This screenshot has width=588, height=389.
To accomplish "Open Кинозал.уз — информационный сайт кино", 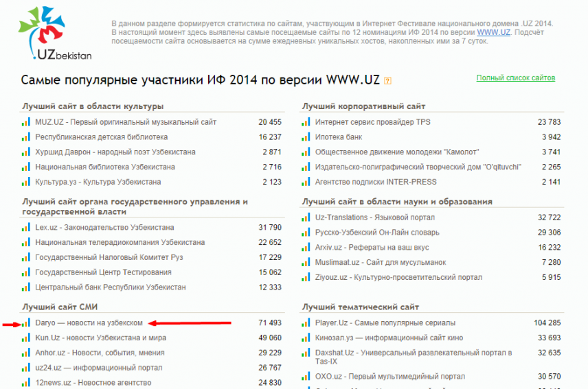I will (x=389, y=338).
